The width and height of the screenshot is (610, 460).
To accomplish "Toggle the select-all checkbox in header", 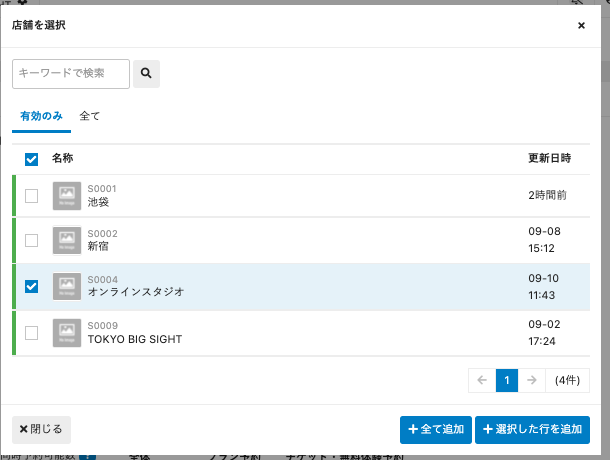I will (x=32, y=159).
